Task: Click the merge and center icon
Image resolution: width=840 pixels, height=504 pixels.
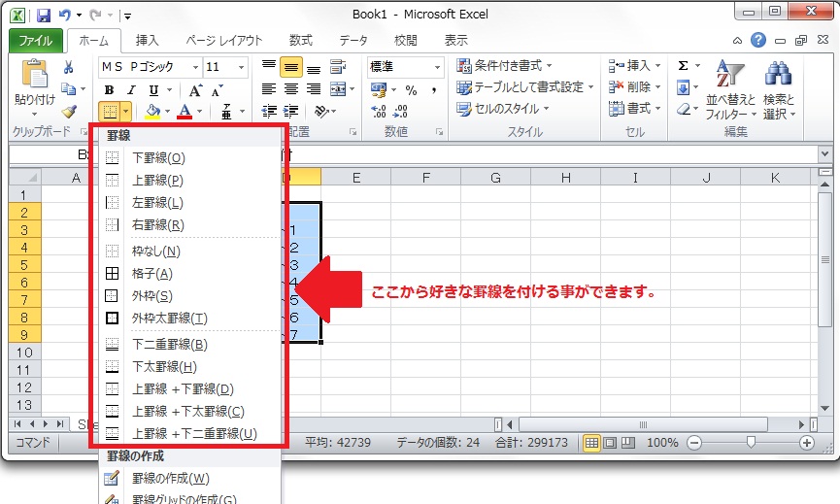Action: 338,89
